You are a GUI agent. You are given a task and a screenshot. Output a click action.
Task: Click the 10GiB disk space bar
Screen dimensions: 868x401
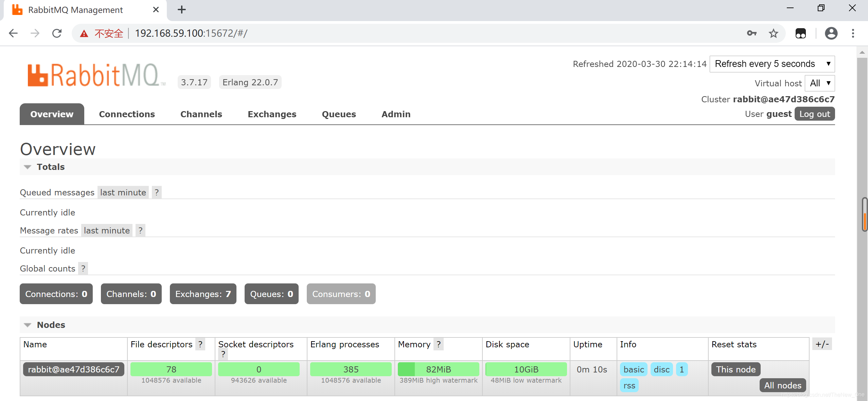pyautogui.click(x=526, y=369)
